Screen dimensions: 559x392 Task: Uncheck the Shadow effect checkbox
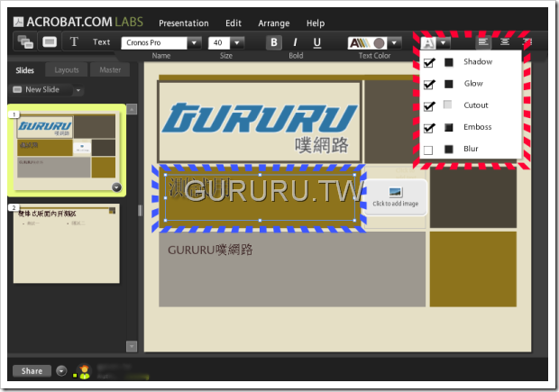[x=428, y=63]
